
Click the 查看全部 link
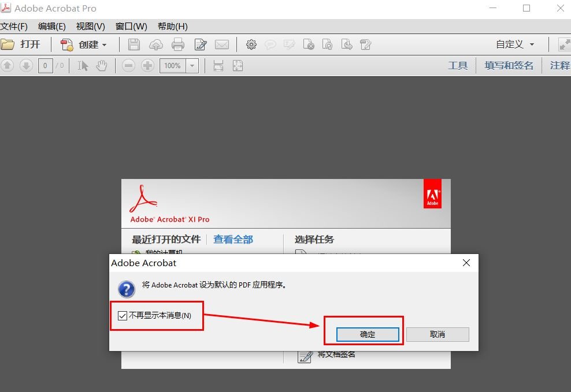pyautogui.click(x=233, y=239)
